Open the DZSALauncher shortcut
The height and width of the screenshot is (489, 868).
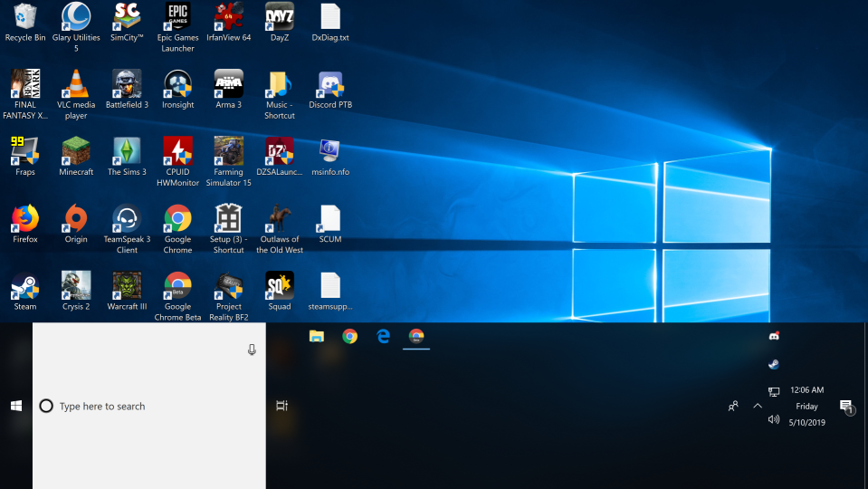click(280, 156)
